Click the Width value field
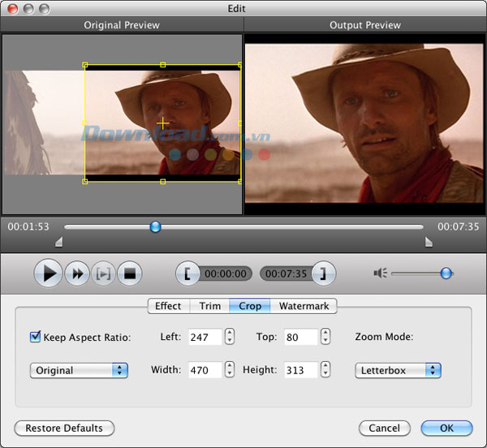Screen dimensions: 487x448 pos(205,370)
